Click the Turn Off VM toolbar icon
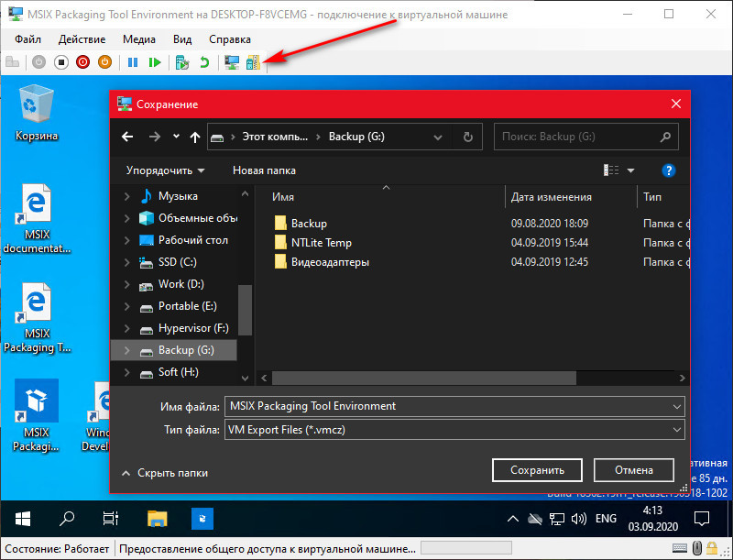This screenshot has width=733, height=560. tap(61, 62)
